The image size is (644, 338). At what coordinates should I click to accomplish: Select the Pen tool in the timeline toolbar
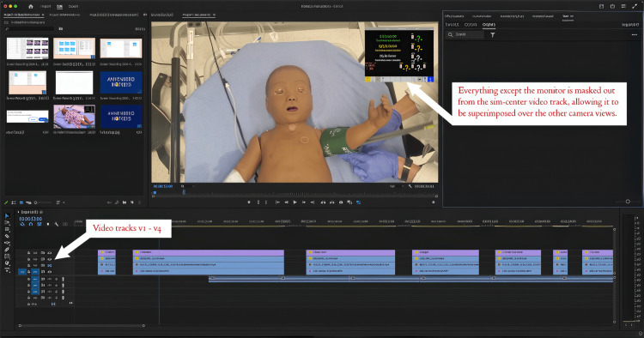pyautogui.click(x=7, y=250)
